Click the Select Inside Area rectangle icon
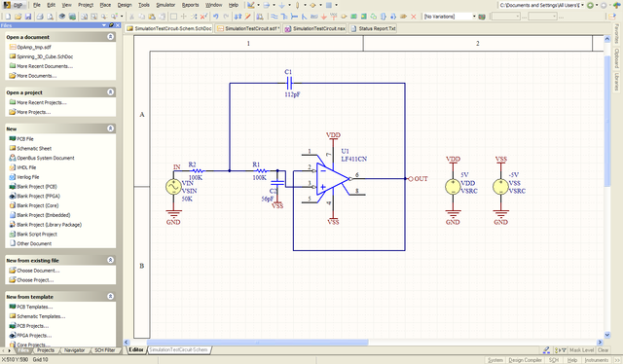 pos(173,17)
